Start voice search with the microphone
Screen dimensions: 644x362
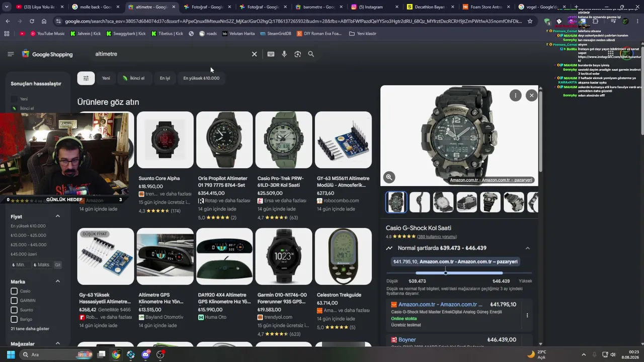pos(284,54)
